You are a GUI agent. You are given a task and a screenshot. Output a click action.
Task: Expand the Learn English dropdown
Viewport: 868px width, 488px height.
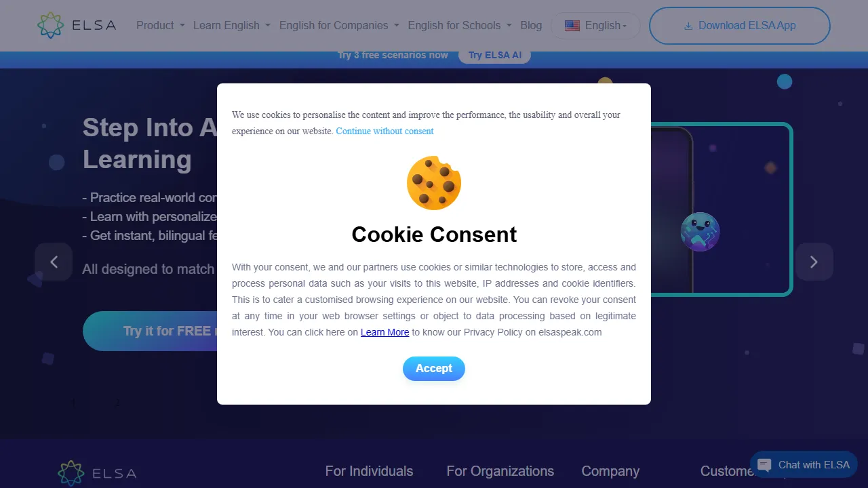pos(232,25)
